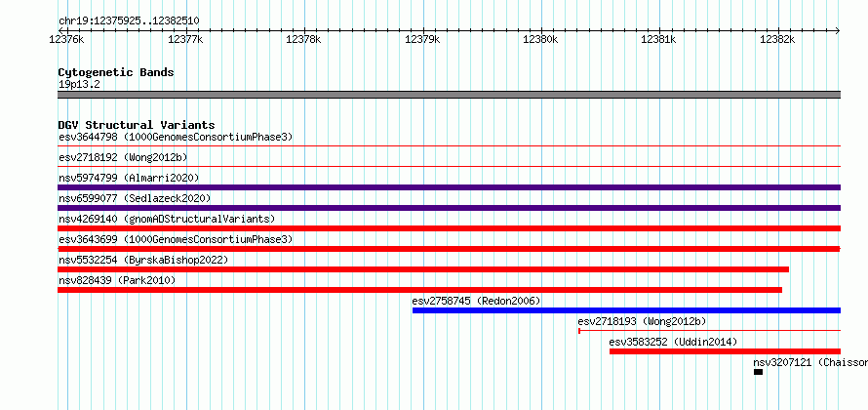Viewport: 868px width, 410px height.
Task: Click the esv3644798 (1000GenomesConsortiumPhase3) label
Action: (x=176, y=137)
